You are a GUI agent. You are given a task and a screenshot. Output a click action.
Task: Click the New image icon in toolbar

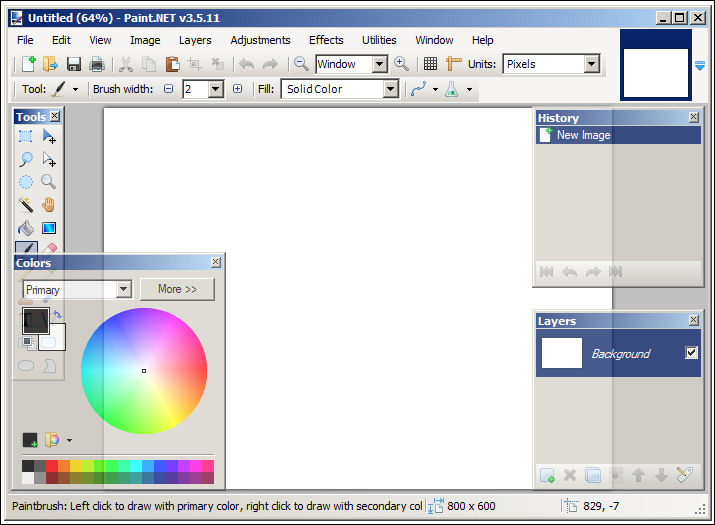tap(28, 64)
